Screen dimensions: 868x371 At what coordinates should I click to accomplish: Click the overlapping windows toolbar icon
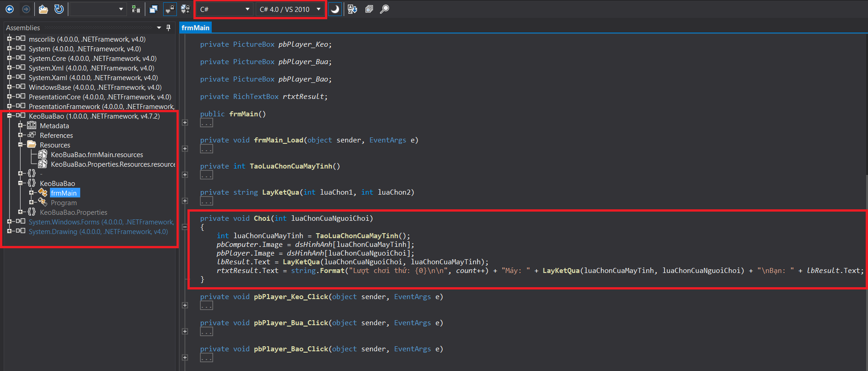[154, 9]
